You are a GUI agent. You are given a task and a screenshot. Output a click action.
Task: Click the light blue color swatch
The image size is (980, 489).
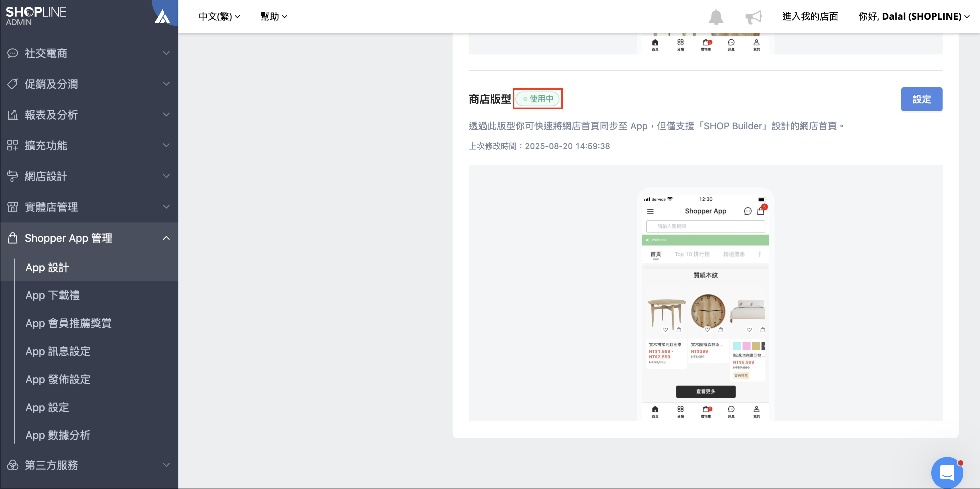point(737,346)
